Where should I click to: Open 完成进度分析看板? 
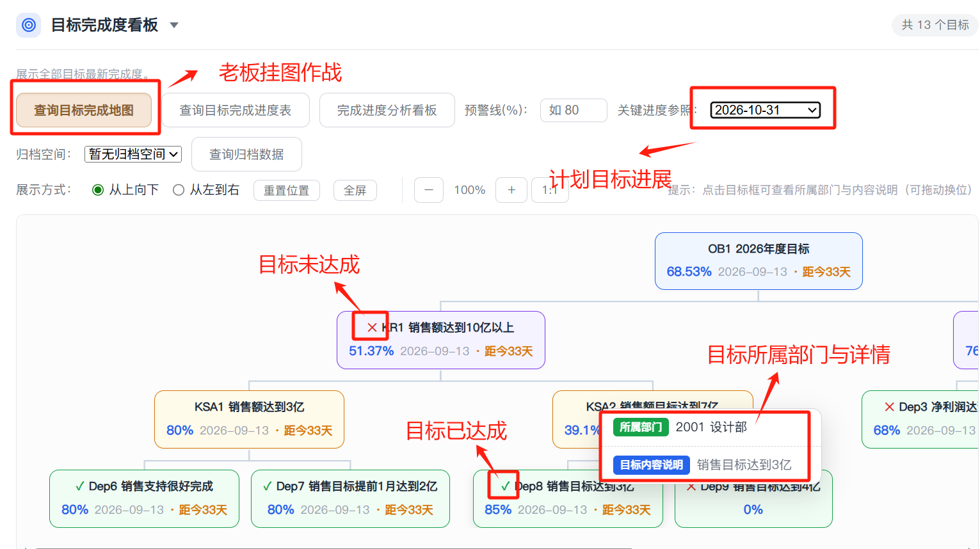[x=387, y=110]
